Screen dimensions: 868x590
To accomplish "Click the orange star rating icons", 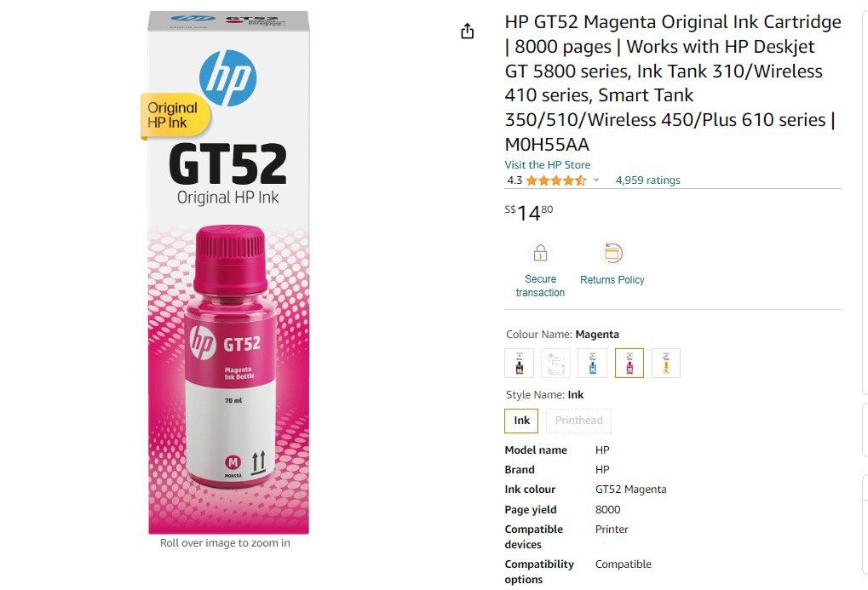I will (555, 180).
